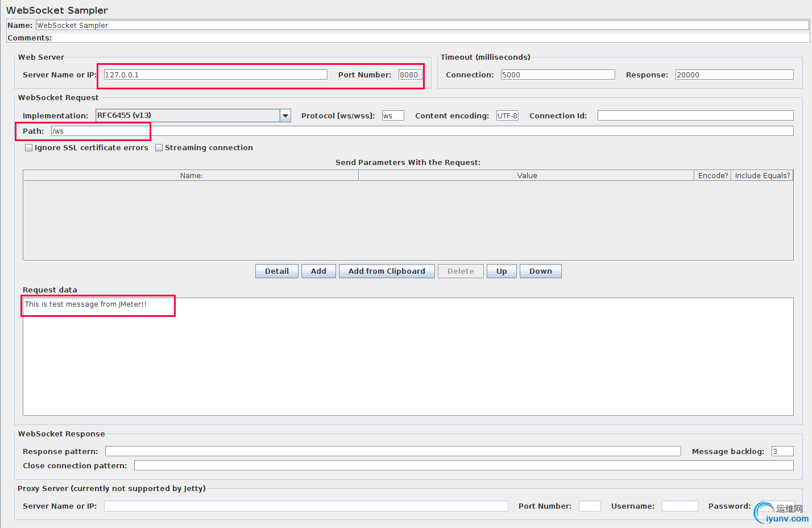Click the Content encoding UTF-8 field

point(507,115)
